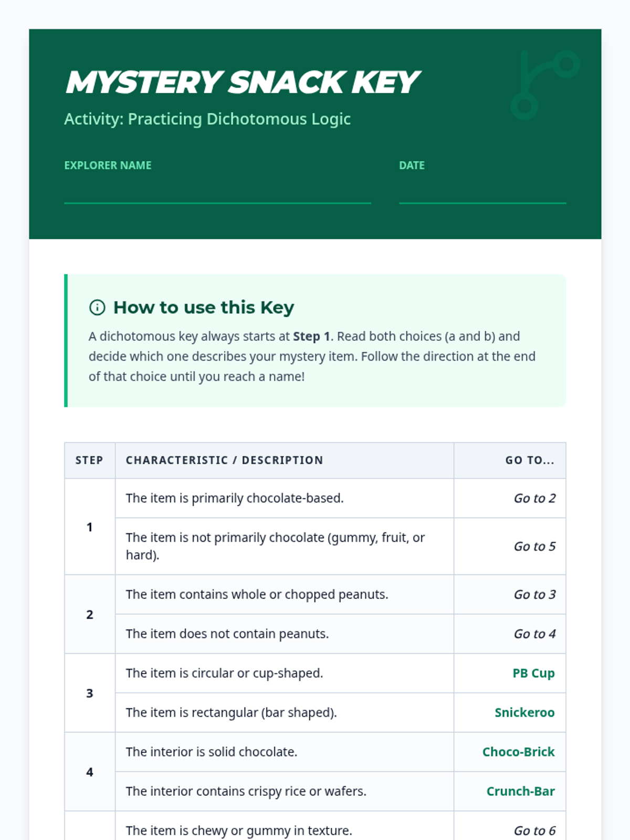Click the Mystery Snack Key title
This screenshot has width=630, height=840.
(x=242, y=82)
